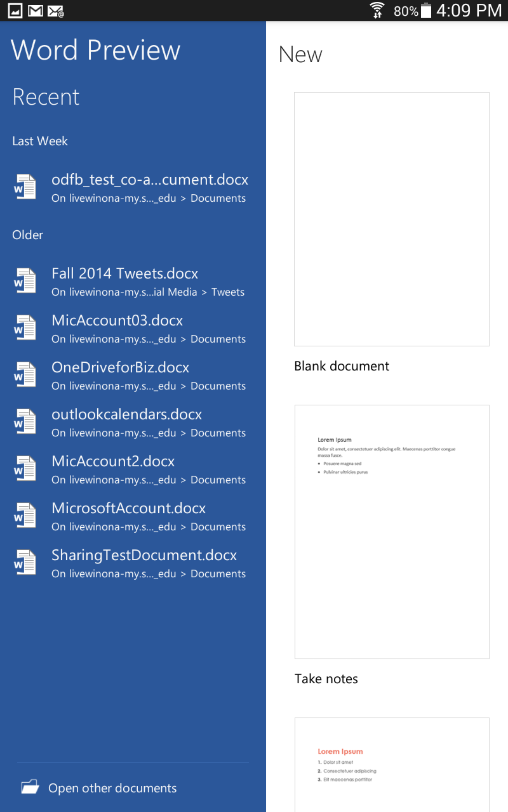The height and width of the screenshot is (812, 508).
Task: Open the Gmail notification icon in status bar
Action: (x=36, y=11)
